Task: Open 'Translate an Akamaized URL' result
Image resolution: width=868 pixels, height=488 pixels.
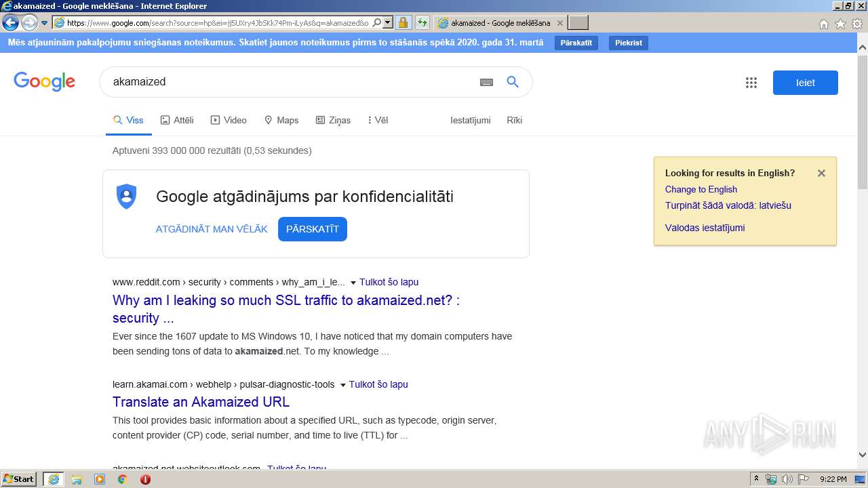Action: tap(201, 402)
